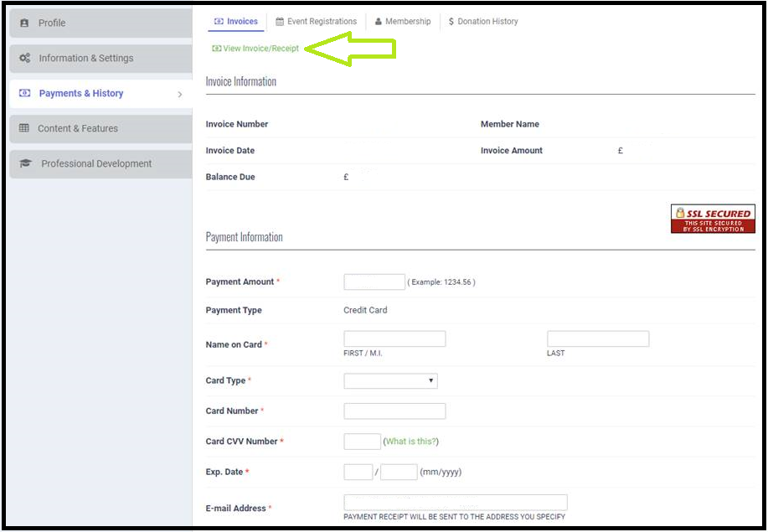Switch to the Donation History tab
Viewport: 768px width, 532px height.
coord(483,22)
